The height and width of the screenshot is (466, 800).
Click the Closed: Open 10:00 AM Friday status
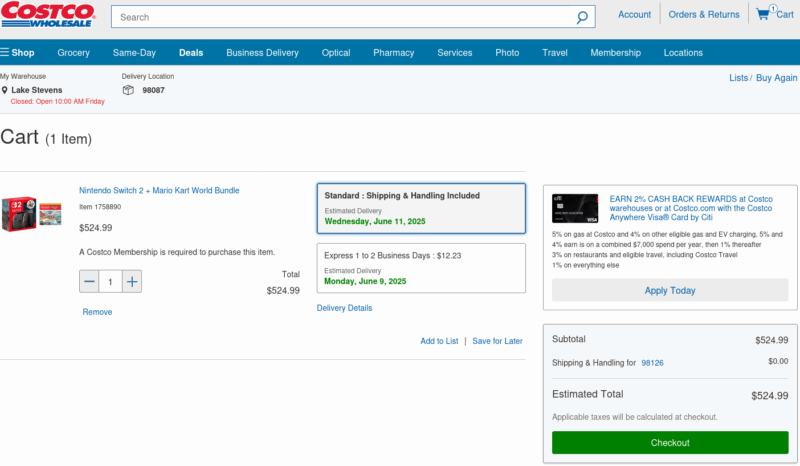pos(58,102)
